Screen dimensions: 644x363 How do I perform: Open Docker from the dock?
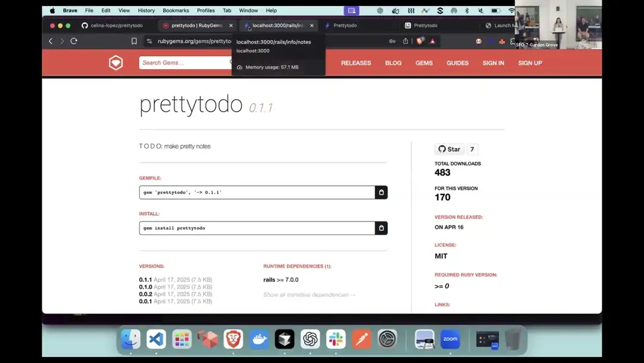259,339
